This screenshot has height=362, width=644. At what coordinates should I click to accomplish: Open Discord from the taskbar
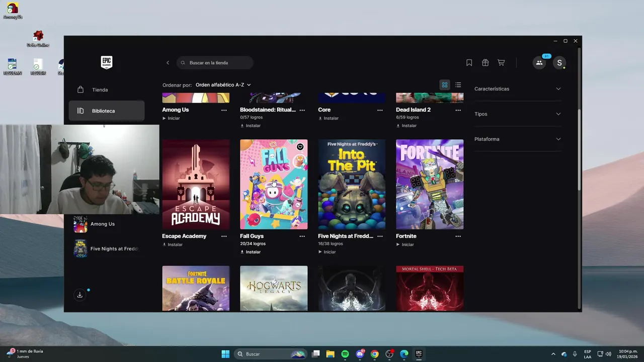(360, 354)
